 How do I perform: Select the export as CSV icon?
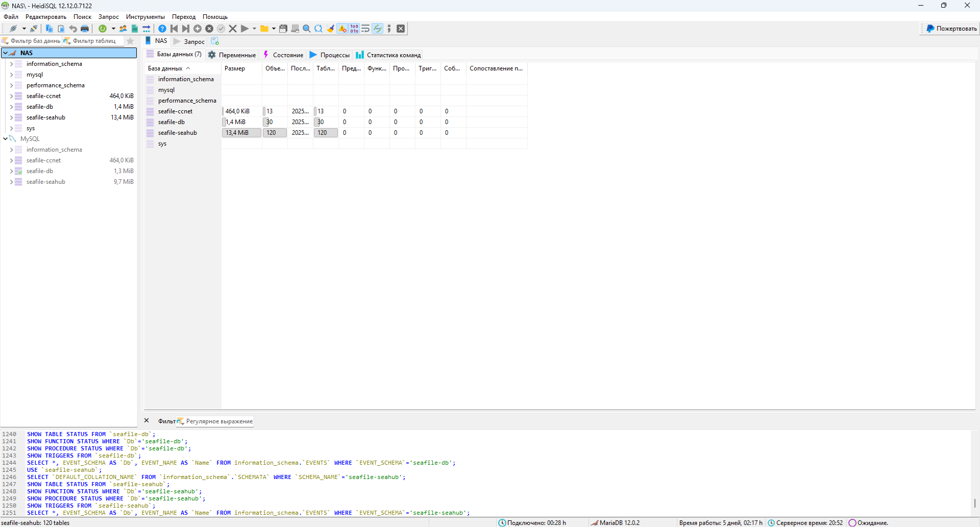coord(134,29)
